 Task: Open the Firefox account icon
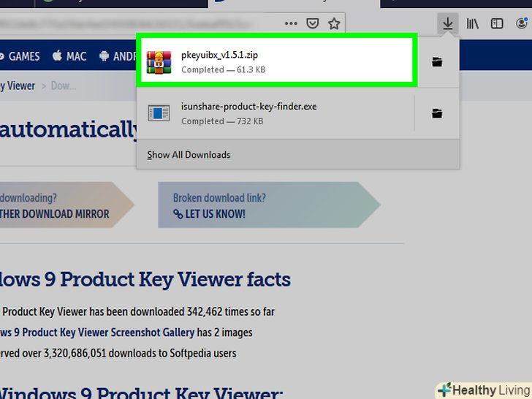click(522, 23)
